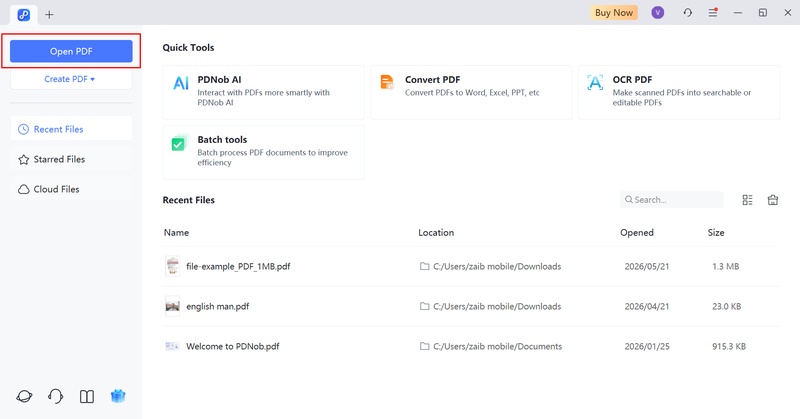Open the user account avatar

(x=658, y=13)
